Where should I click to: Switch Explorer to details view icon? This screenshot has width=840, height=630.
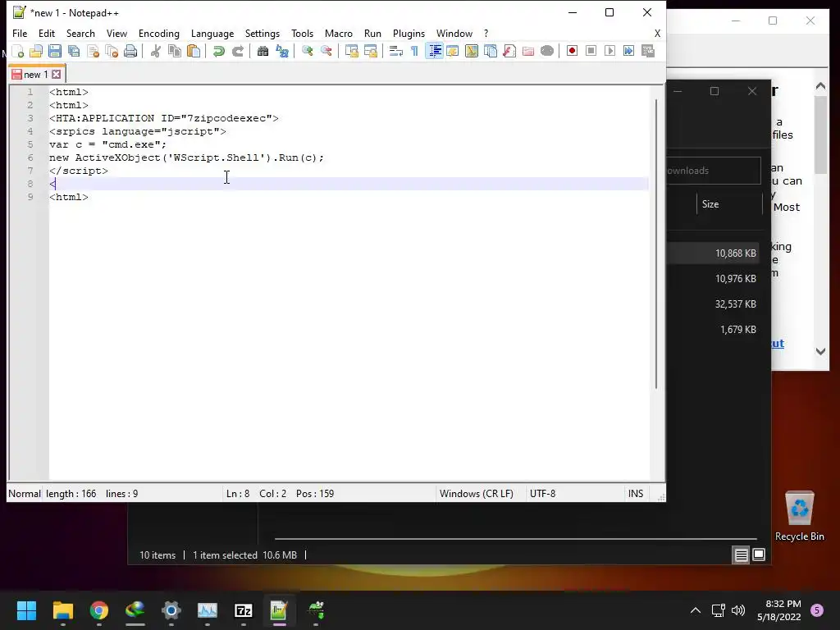[x=741, y=555]
